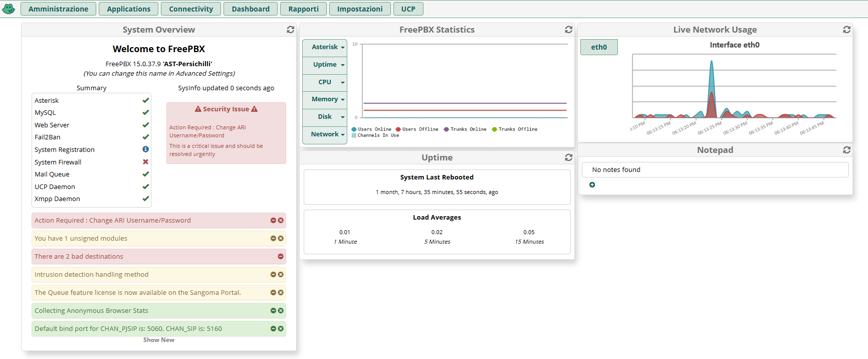Click the Mail Queue summary row
Image resolution: width=868 pixels, height=359 pixels.
point(91,174)
